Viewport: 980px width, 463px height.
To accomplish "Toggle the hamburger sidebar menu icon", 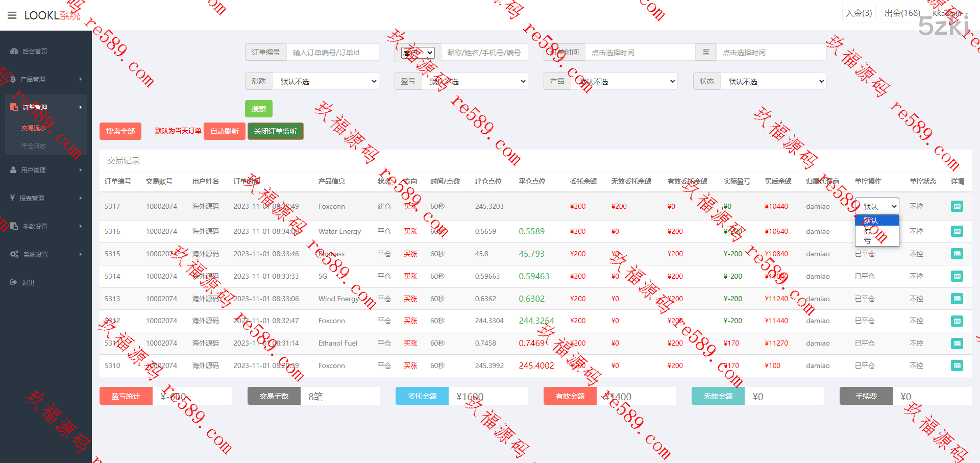I will click(x=12, y=15).
